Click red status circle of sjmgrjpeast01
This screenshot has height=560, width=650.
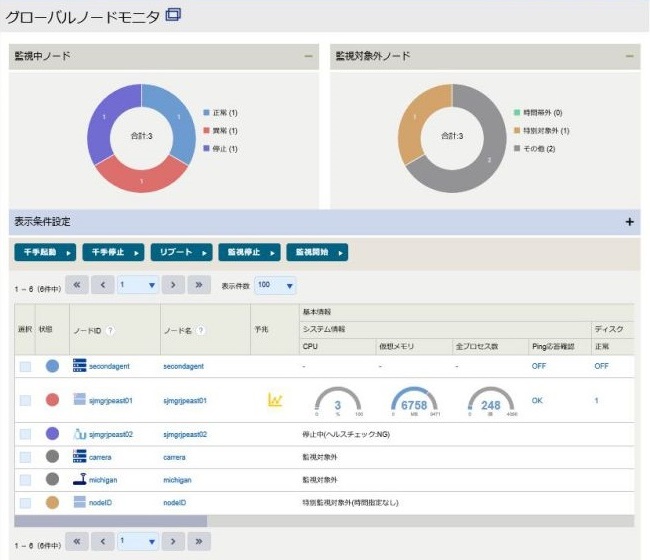pyautogui.click(x=52, y=400)
